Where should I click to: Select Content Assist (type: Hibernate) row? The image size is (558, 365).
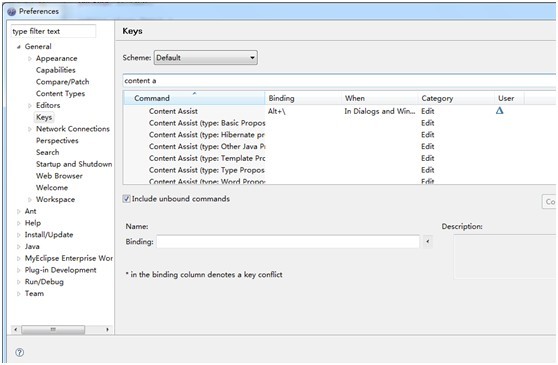(x=339, y=134)
